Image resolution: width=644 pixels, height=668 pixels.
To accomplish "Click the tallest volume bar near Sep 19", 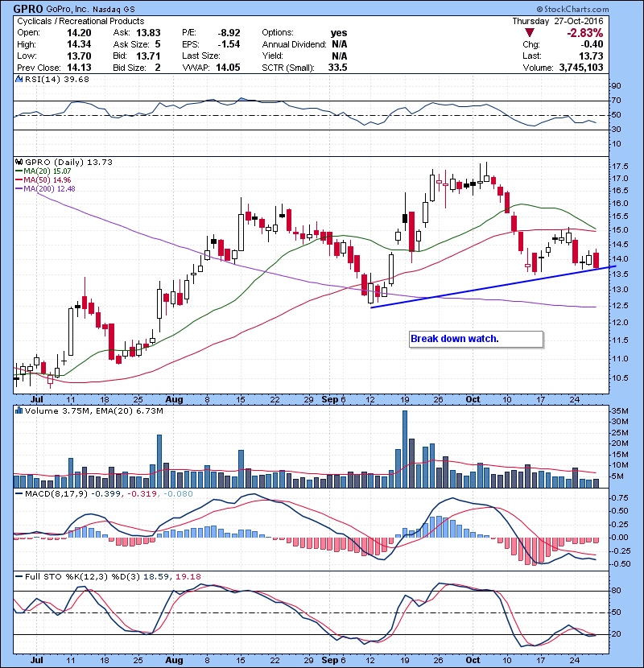I will click(405, 449).
